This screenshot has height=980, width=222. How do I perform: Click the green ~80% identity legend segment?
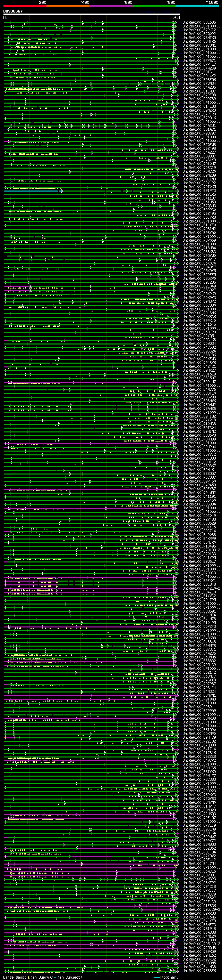(154, 6)
